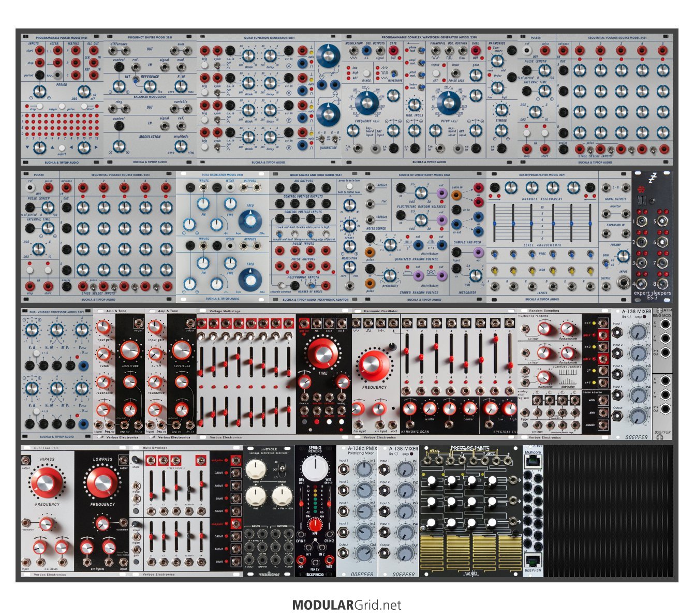694x616 pixels.
Task: Click the first Level Adjustments slider on Mixer 207t
Action: [496, 223]
